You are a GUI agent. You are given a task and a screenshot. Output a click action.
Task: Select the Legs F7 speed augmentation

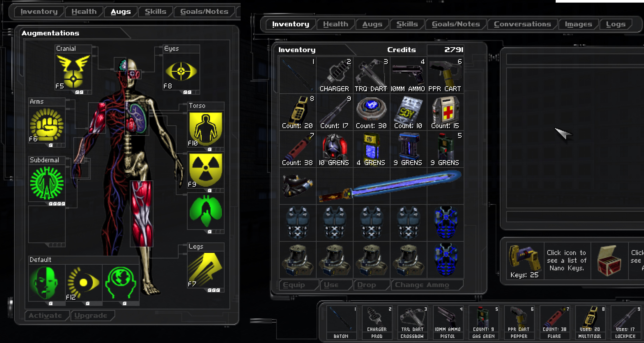(205, 269)
